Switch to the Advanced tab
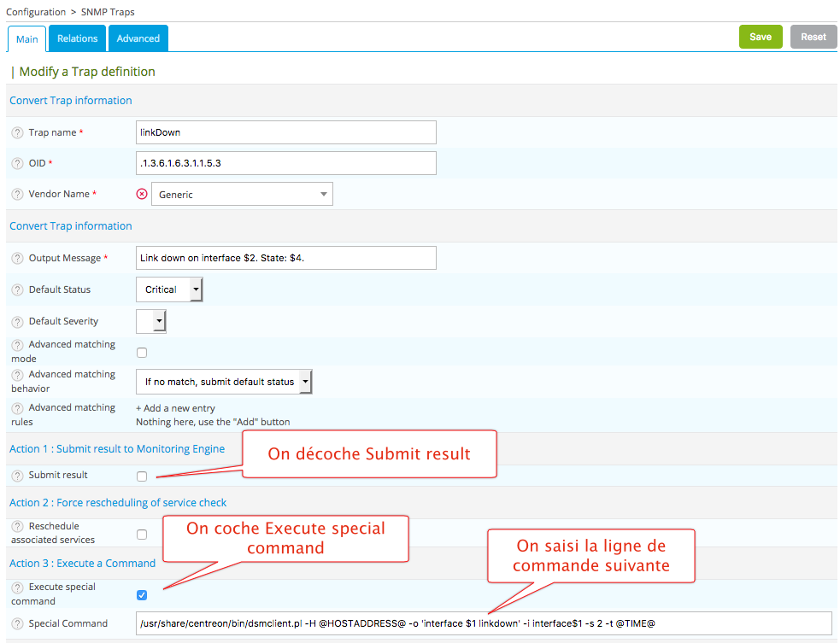The width and height of the screenshot is (840, 643). click(x=138, y=38)
